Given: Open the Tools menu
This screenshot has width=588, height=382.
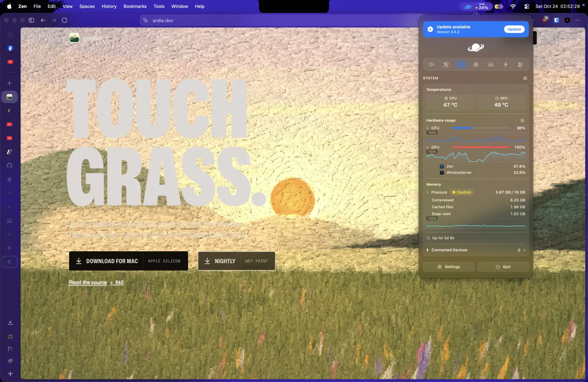Looking at the screenshot, I should 159,6.
